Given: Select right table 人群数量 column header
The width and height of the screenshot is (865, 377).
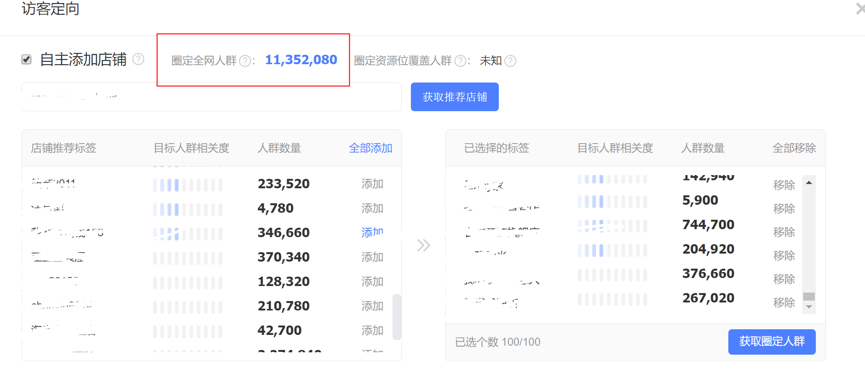Looking at the screenshot, I should [x=703, y=148].
